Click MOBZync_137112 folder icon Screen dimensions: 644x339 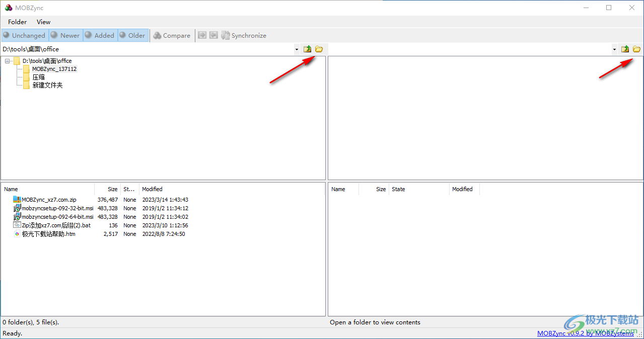(x=26, y=69)
